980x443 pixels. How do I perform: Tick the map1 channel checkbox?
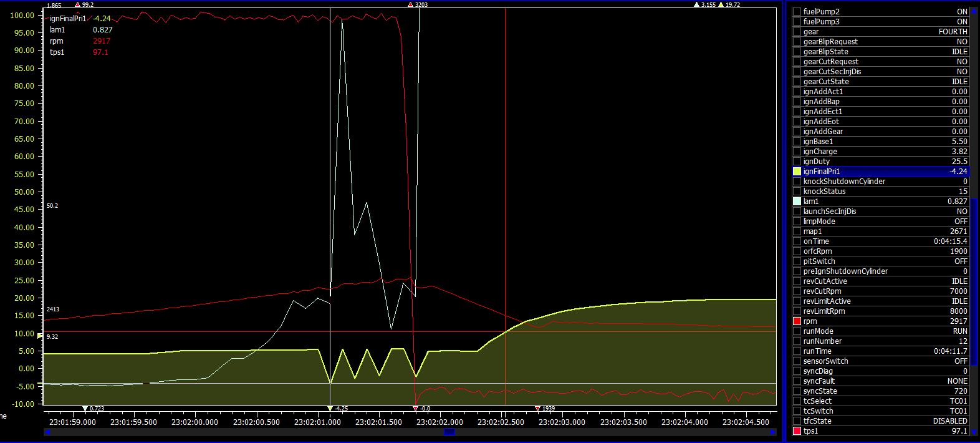tap(797, 231)
